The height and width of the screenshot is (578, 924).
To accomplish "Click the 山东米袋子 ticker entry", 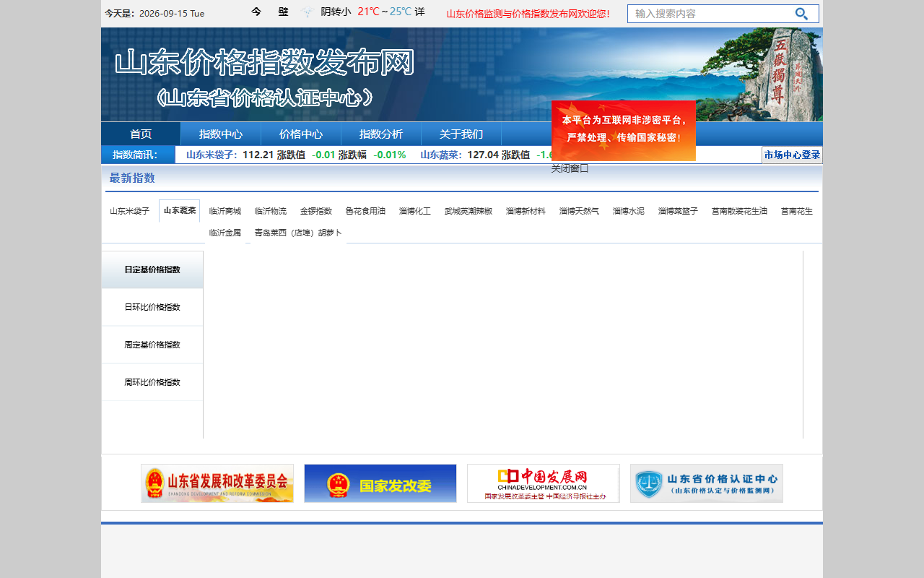I will tap(212, 155).
